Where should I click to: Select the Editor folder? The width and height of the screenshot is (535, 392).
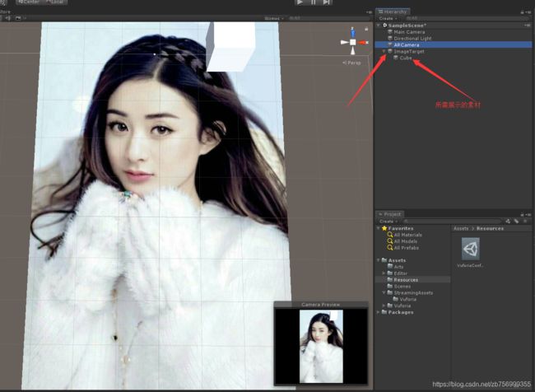[x=401, y=273]
